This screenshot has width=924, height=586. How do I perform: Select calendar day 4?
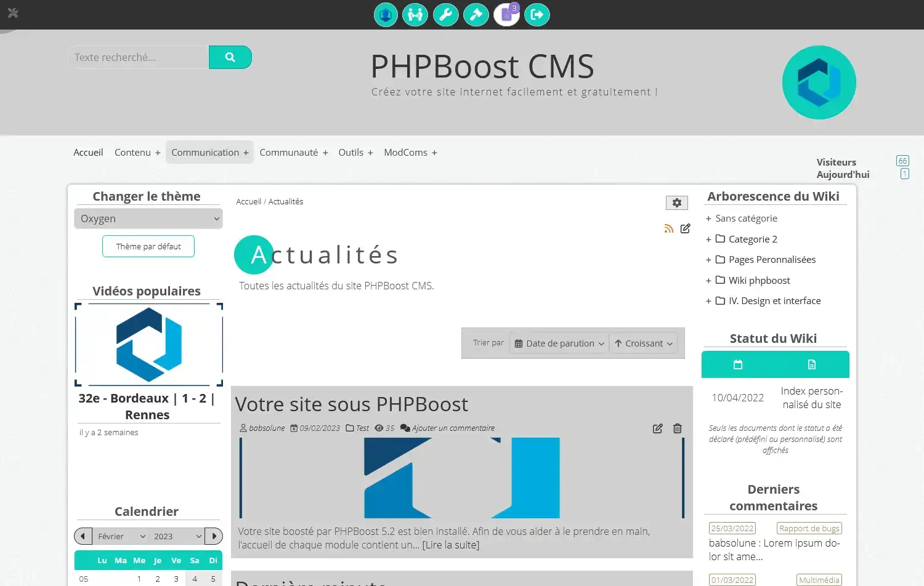coord(195,579)
